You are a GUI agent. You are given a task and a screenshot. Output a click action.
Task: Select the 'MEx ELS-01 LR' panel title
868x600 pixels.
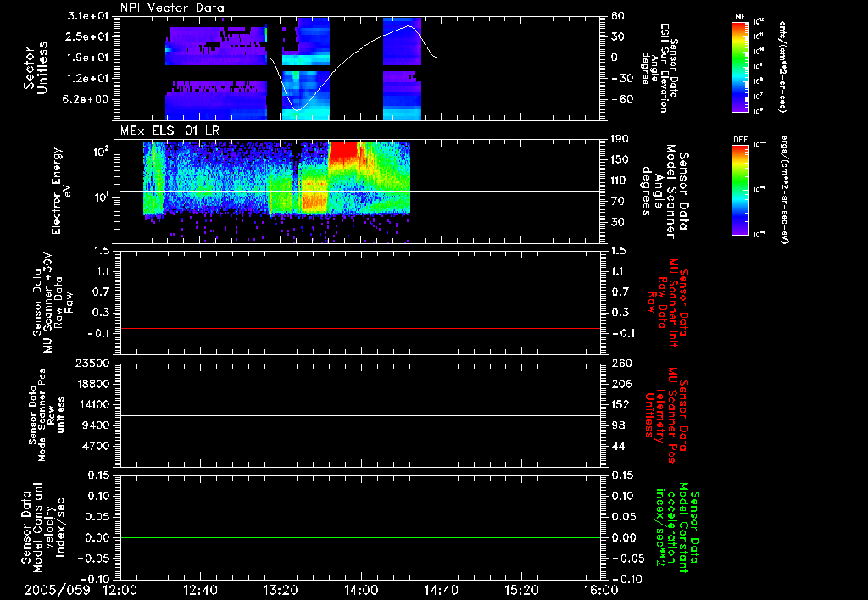(x=170, y=131)
